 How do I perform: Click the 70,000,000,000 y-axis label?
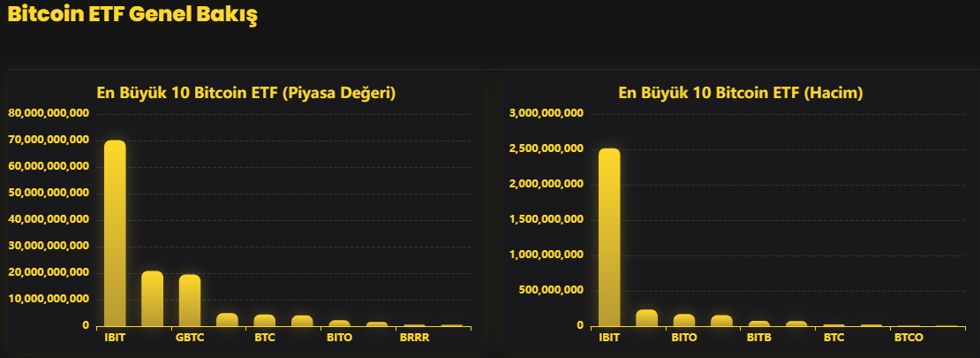tap(48, 140)
